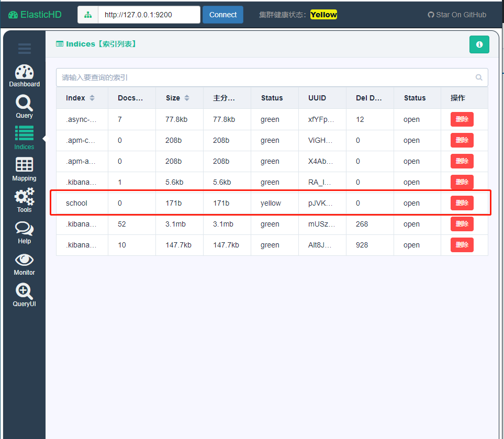Click the 77.8kb Size cell
The image size is (504, 439).
click(176, 119)
